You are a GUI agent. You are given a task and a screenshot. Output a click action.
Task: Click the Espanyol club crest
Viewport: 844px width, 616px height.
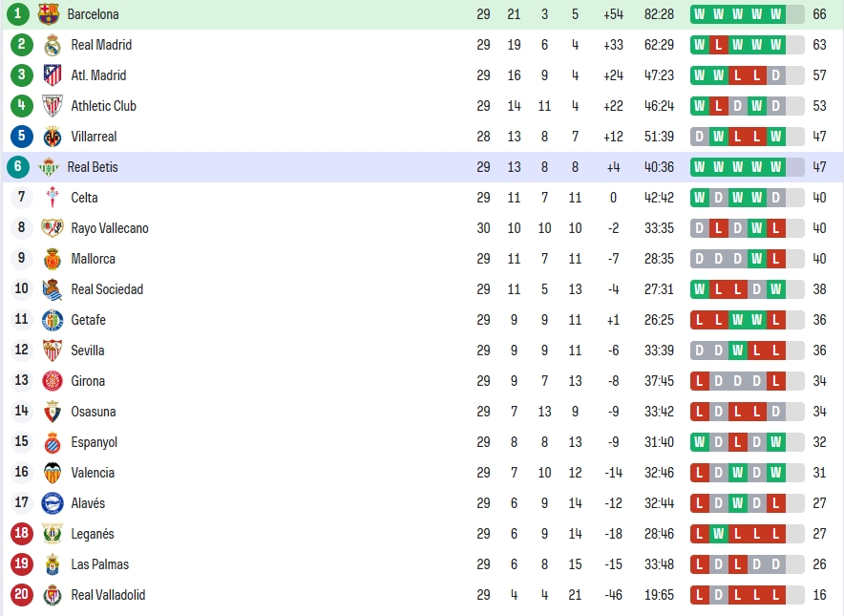coord(53,442)
